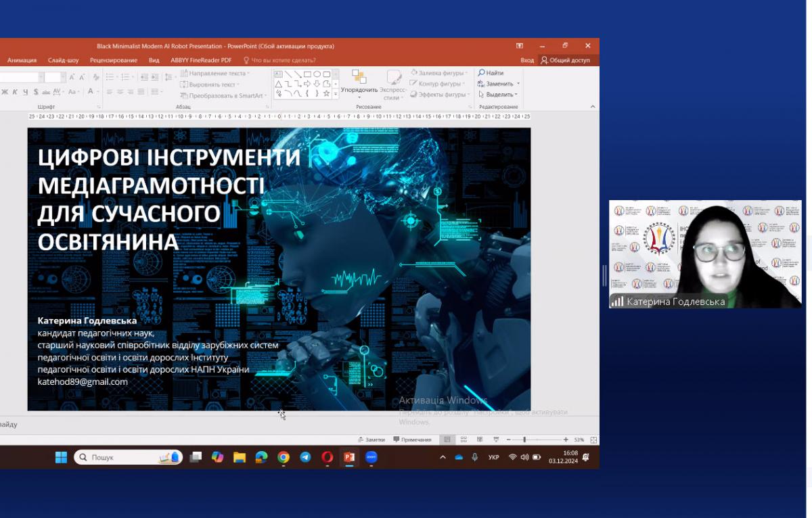Apply numbered list
The image size is (812, 518).
click(x=127, y=77)
